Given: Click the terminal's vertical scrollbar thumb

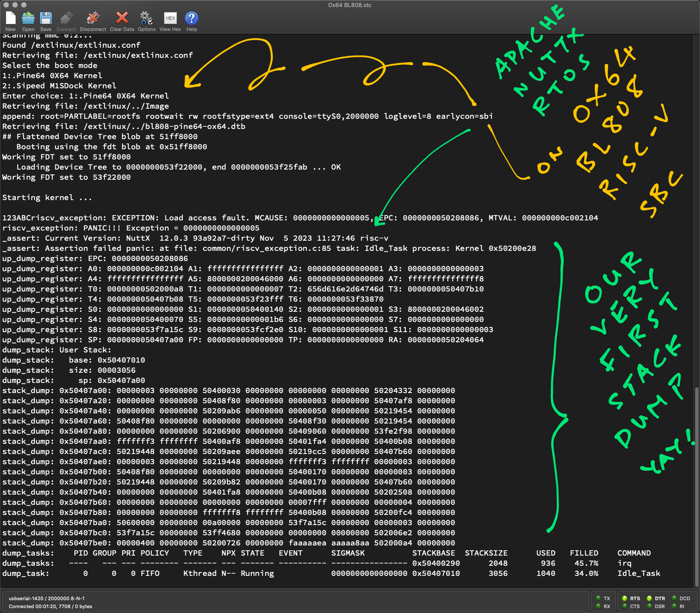Looking at the screenshot, I should 696,486.
